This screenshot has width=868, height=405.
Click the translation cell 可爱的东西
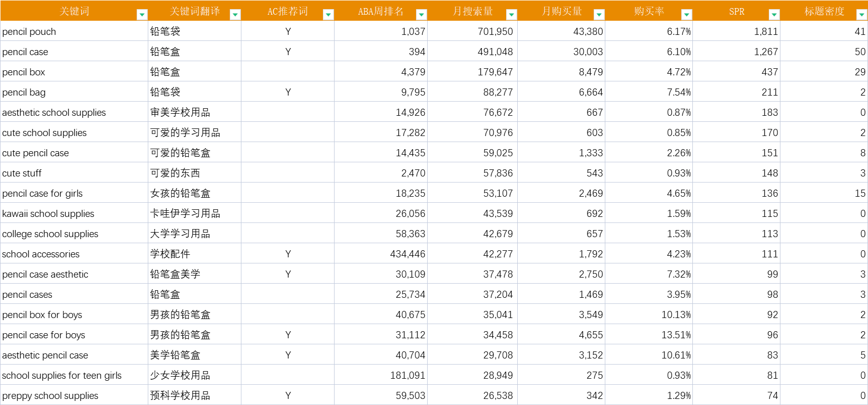pyautogui.click(x=194, y=173)
